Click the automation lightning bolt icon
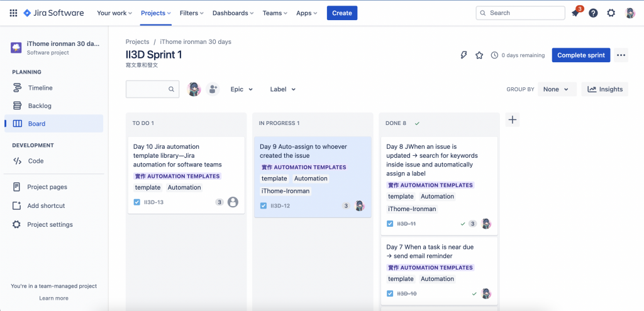 tap(464, 55)
